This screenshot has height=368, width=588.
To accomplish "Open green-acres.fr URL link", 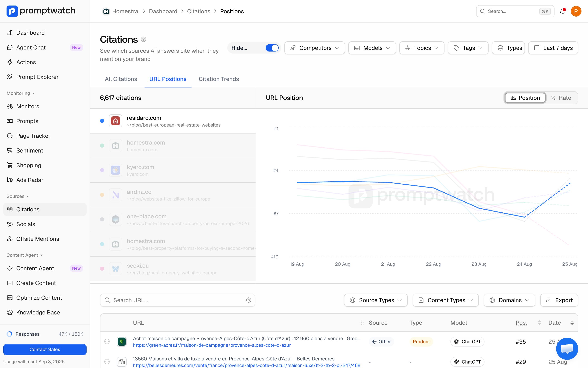I will (212, 345).
